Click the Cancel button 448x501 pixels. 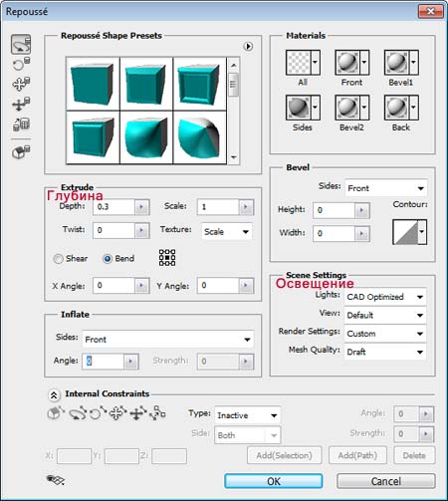pyautogui.click(x=386, y=481)
